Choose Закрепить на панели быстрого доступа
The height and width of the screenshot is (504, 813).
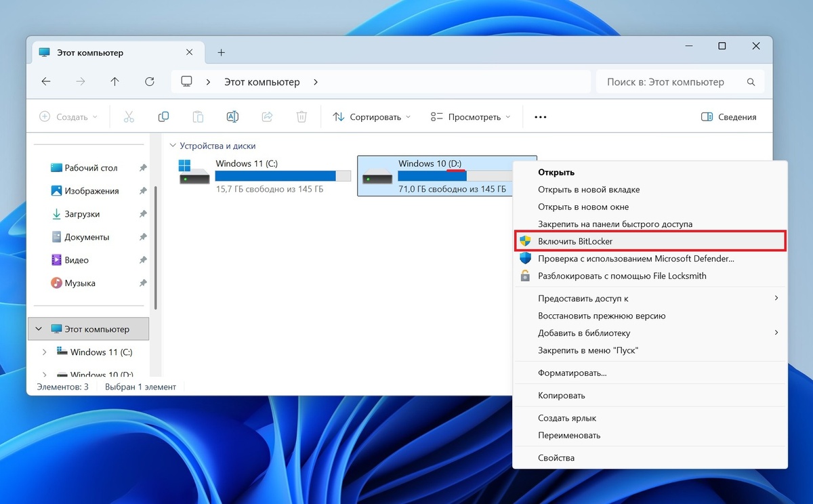(650, 224)
